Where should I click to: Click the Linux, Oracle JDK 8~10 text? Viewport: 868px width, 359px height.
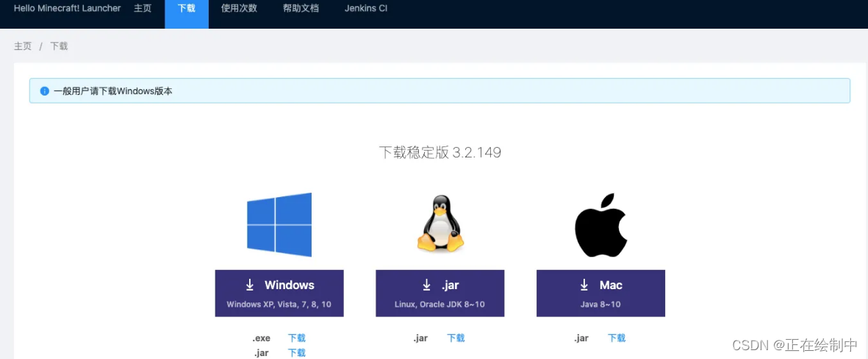(440, 305)
